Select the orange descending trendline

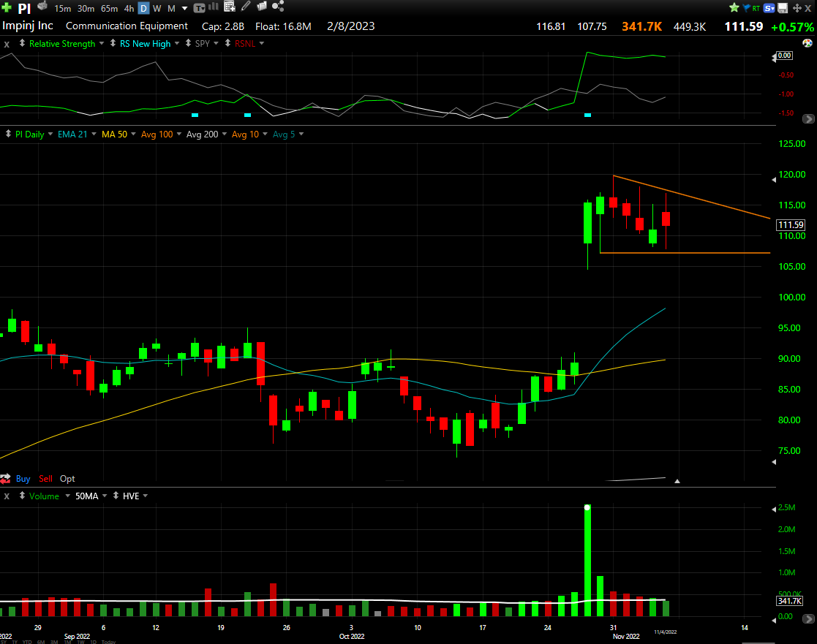(x=692, y=197)
